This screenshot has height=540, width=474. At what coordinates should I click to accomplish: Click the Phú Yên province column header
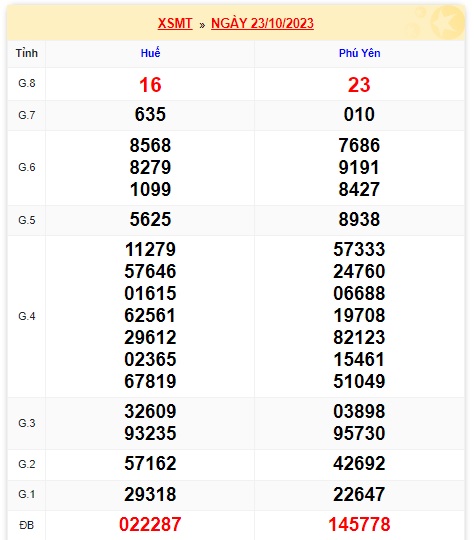point(359,53)
